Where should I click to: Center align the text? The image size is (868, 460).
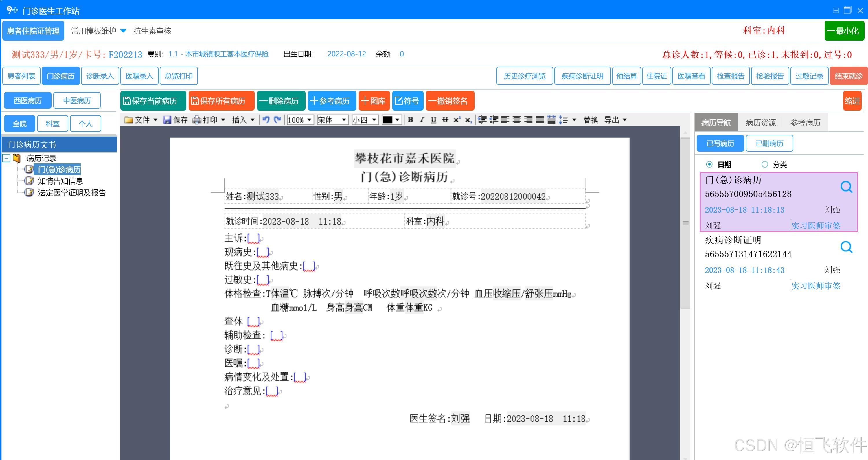(516, 120)
